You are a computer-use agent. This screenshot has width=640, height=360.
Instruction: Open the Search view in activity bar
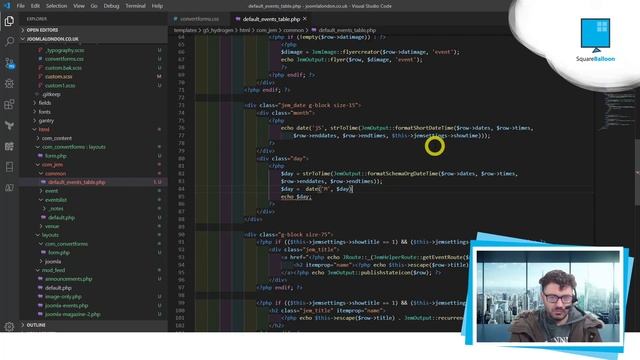coord(9,42)
